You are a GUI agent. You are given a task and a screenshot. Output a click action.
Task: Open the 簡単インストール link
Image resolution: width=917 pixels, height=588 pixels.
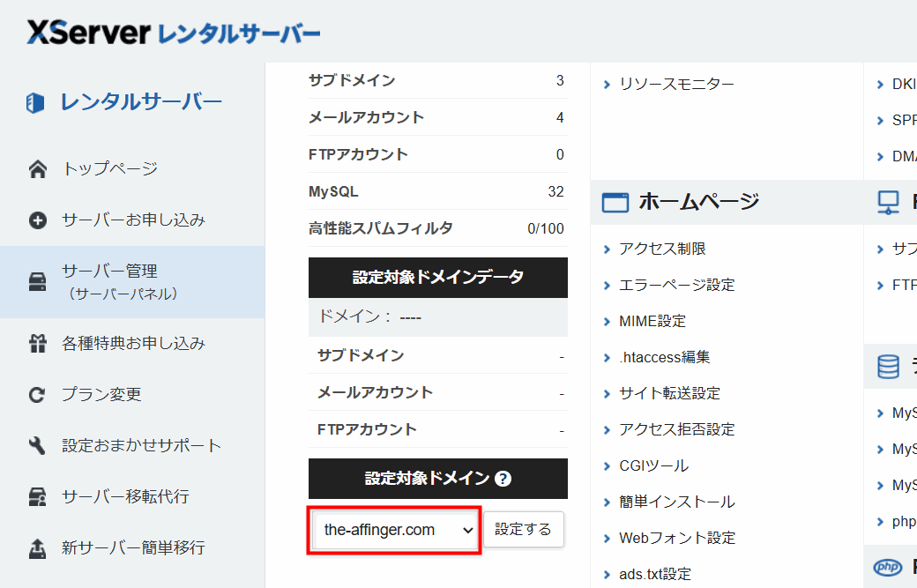point(676,502)
